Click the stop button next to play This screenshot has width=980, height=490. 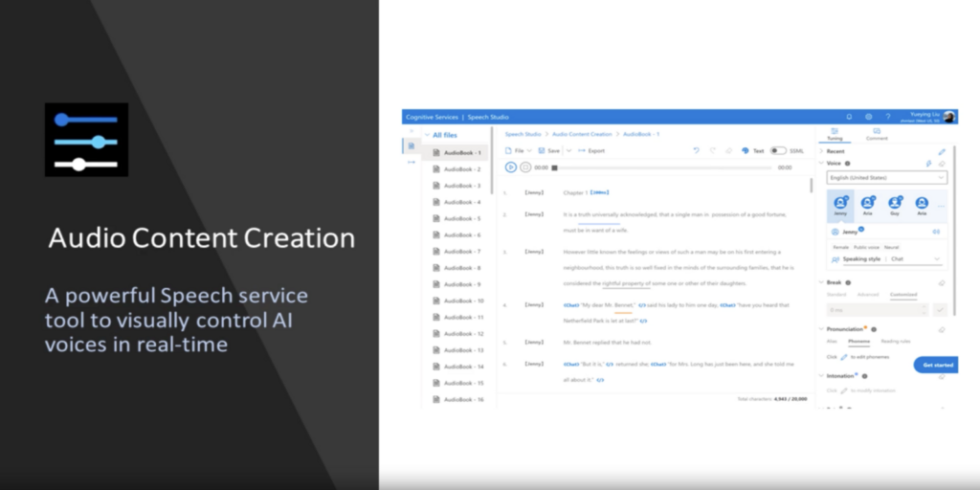(x=525, y=167)
